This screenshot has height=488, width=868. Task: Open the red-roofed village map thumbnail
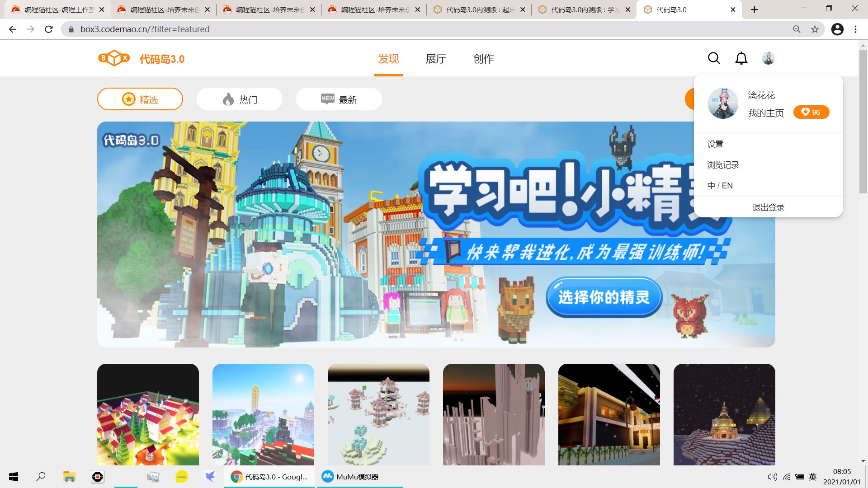pyautogui.click(x=148, y=414)
